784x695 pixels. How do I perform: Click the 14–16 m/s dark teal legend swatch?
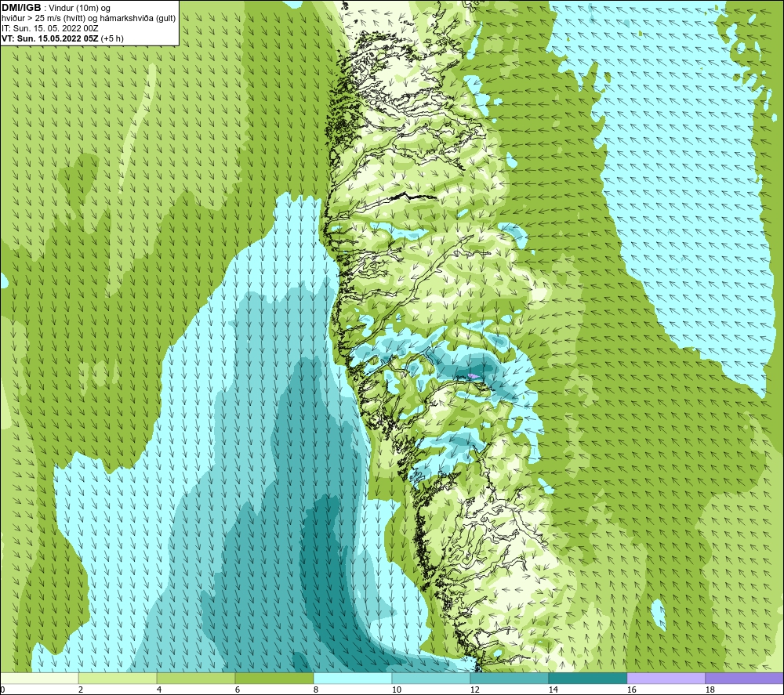point(587,678)
